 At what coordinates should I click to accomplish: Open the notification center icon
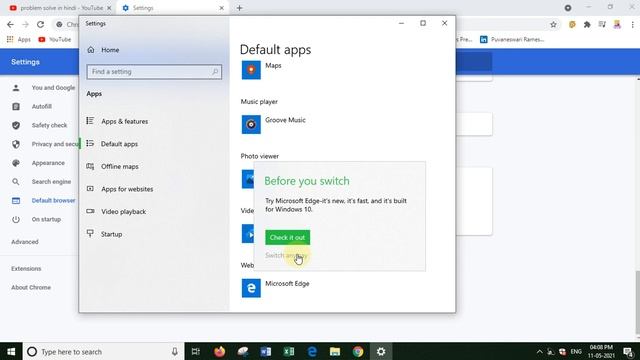[629, 351]
